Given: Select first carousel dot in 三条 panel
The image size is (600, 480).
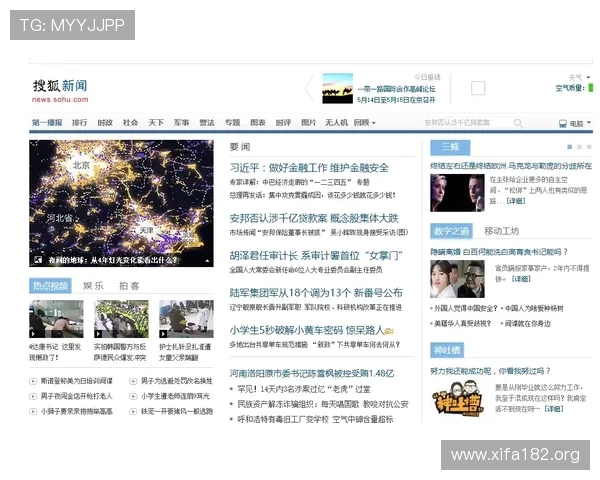Looking at the screenshot, I should 569,147.
